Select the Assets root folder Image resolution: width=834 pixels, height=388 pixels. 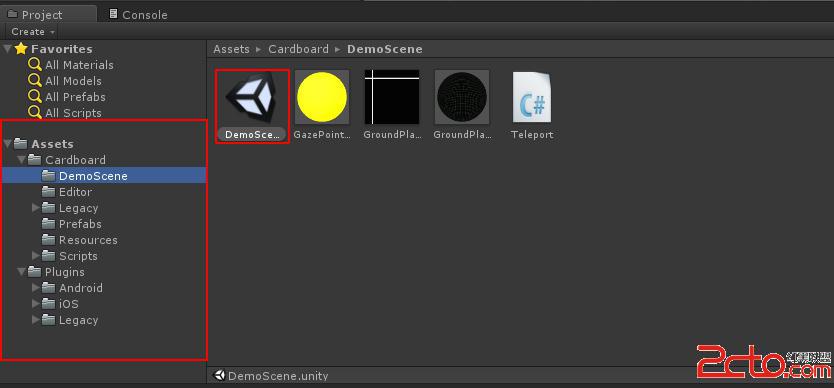[52, 144]
